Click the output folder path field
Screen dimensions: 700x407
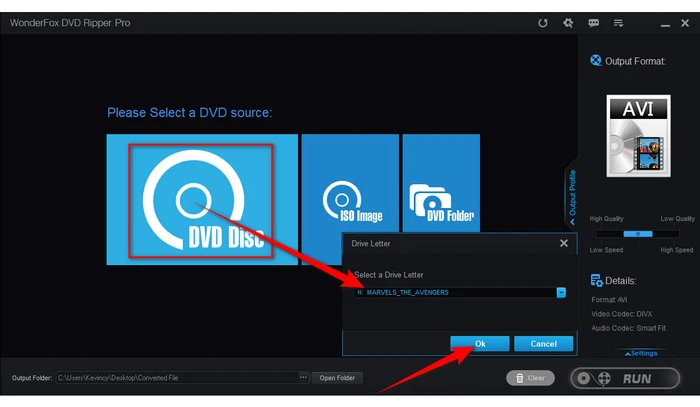[177, 378]
